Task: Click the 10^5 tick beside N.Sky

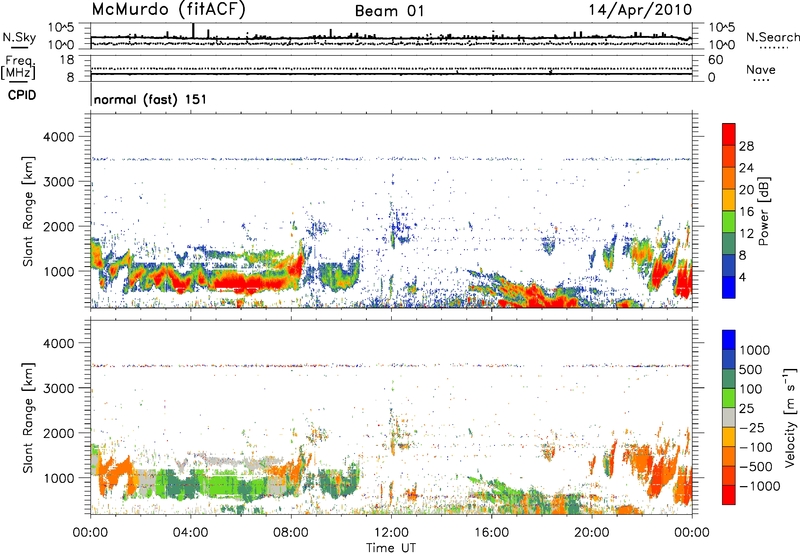Action: coord(61,28)
